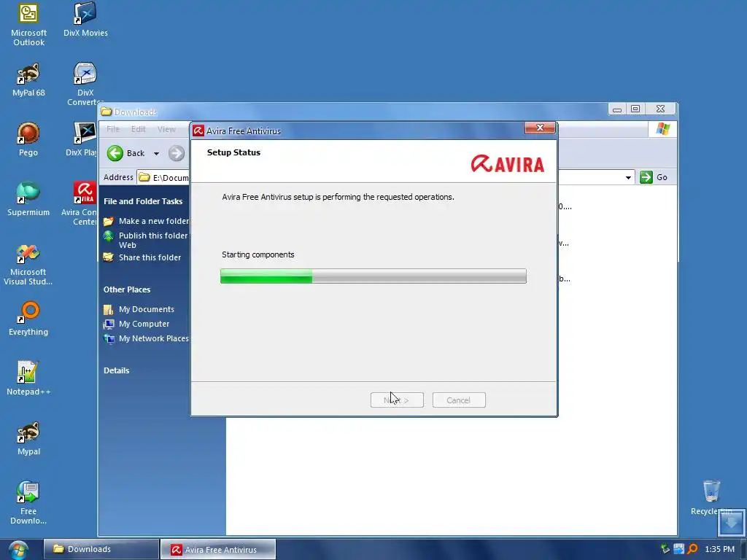Open the Microsoft Outlook desktop icon

pos(28,25)
